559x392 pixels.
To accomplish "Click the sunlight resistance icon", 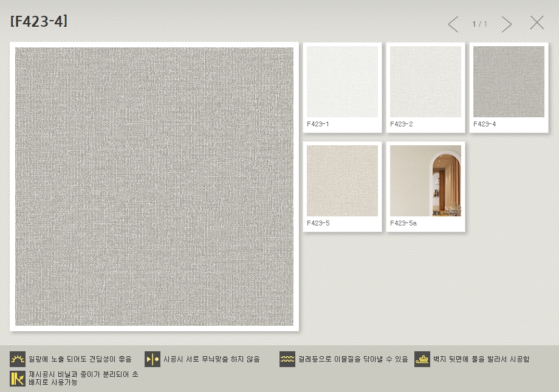I will tap(17, 359).
